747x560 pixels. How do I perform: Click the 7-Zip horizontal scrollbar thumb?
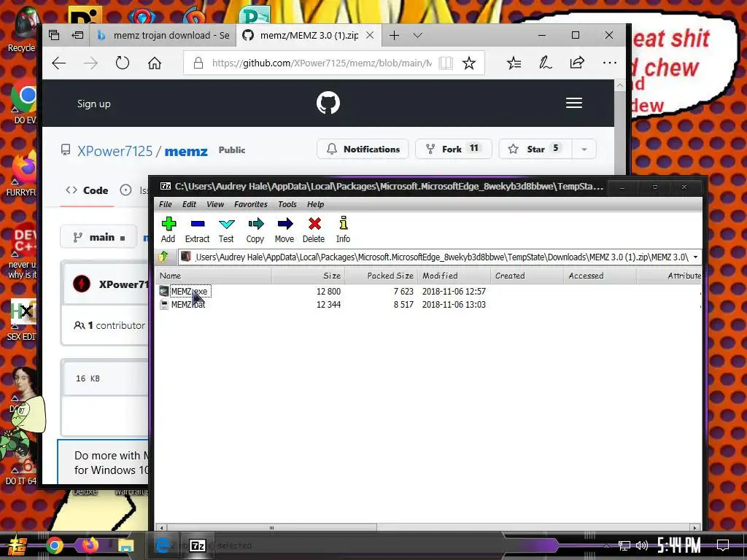tap(271, 528)
